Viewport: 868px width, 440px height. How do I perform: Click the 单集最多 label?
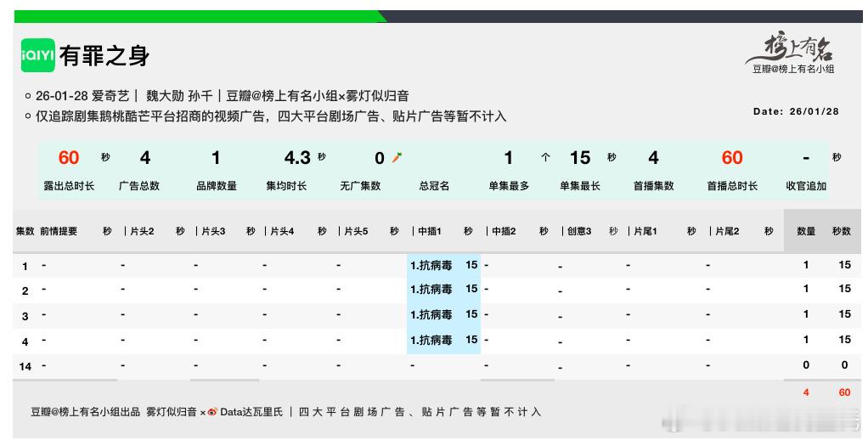coord(509,186)
